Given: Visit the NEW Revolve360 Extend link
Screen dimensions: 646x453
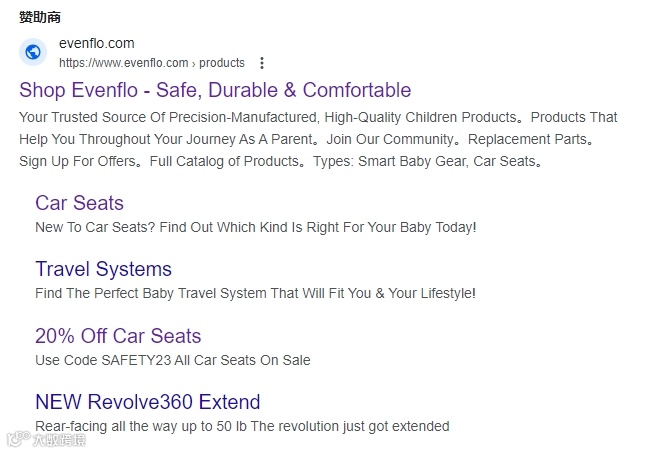Looking at the screenshot, I should (147, 402).
